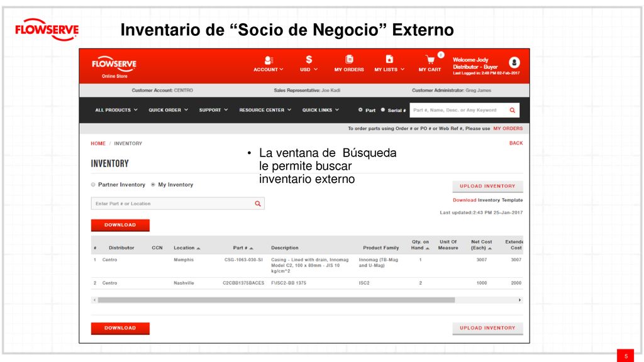Click part number C2CBB1375BACES

(243, 283)
